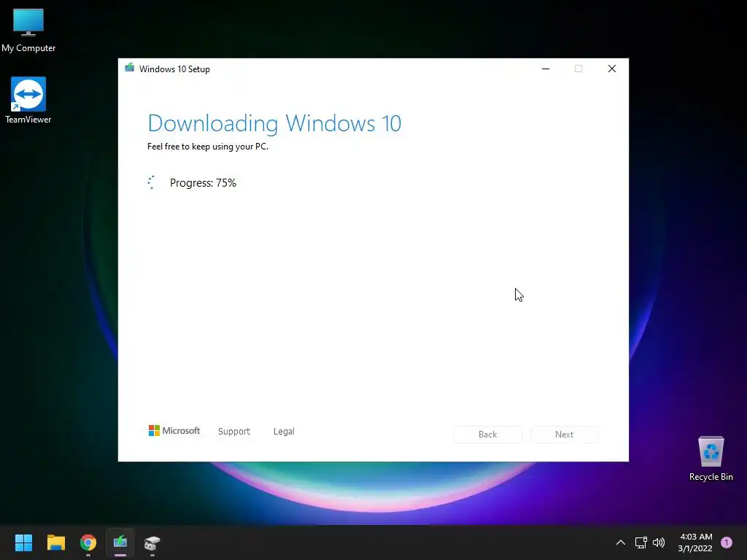The height and width of the screenshot is (560, 747).
Task: Open the Support link
Action: [x=234, y=431]
